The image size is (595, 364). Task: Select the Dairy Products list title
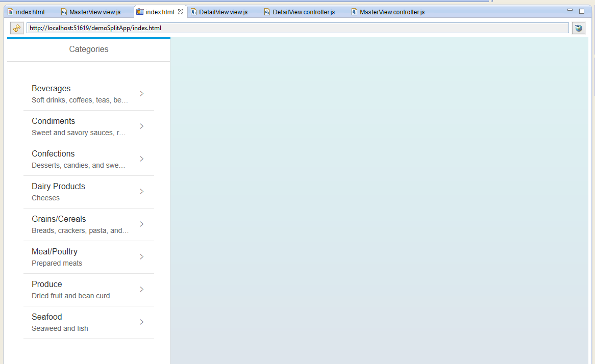(59, 186)
